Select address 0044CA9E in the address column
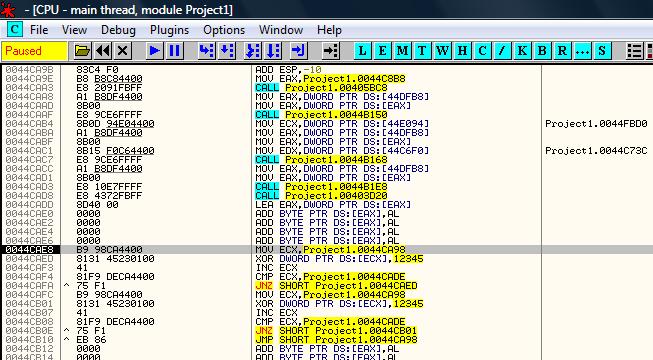653x360 pixels. tap(30, 78)
